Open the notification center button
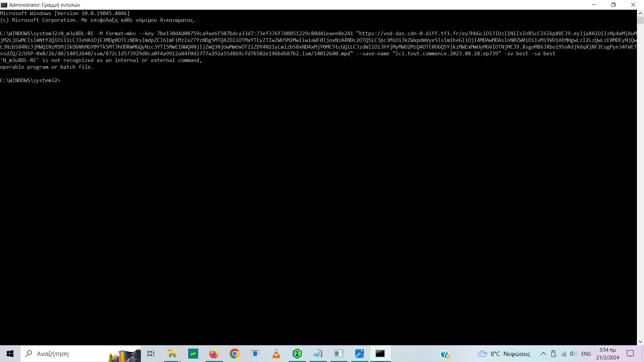This screenshot has height=362, width=644. tap(630, 354)
